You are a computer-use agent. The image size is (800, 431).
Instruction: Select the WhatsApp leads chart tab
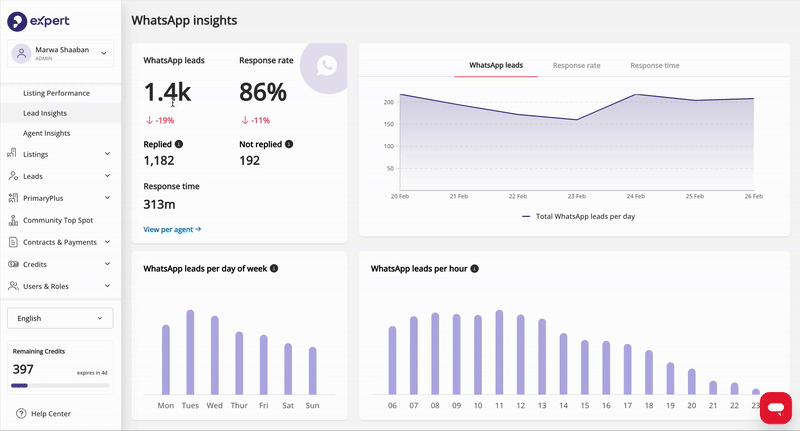(496, 65)
